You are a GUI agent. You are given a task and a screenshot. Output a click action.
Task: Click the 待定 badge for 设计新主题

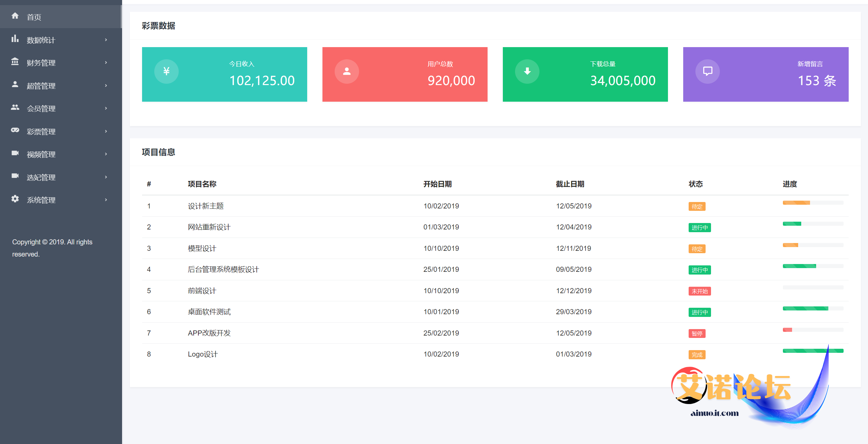pos(697,207)
